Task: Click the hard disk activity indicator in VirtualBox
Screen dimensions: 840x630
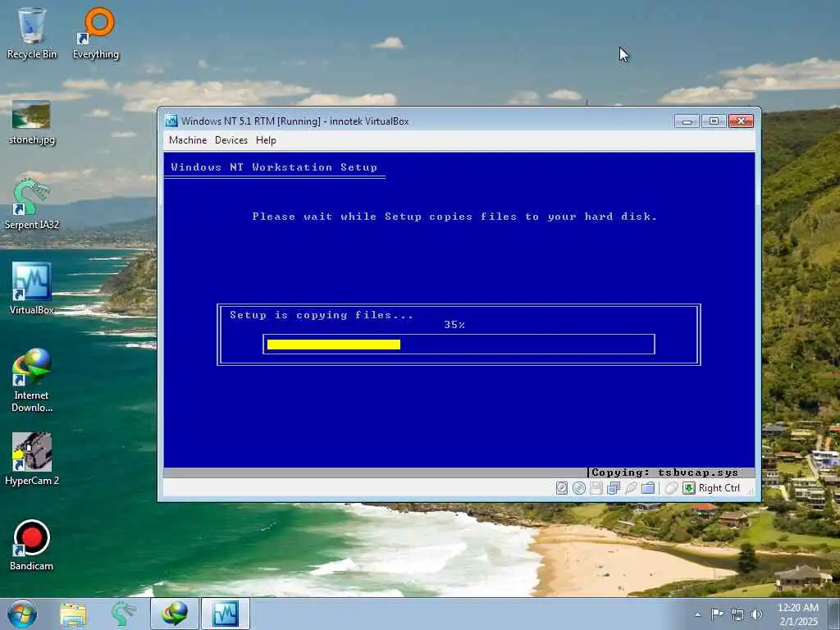Action: (561, 488)
